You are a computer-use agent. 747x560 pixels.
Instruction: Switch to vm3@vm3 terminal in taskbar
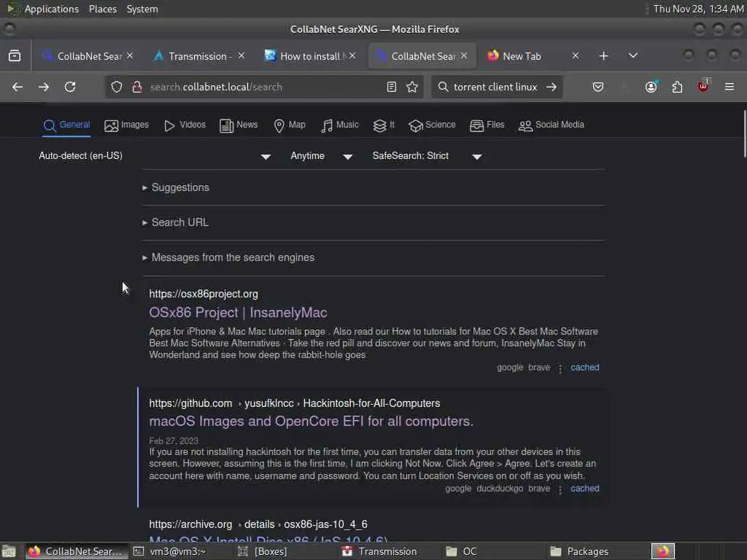pyautogui.click(x=177, y=551)
